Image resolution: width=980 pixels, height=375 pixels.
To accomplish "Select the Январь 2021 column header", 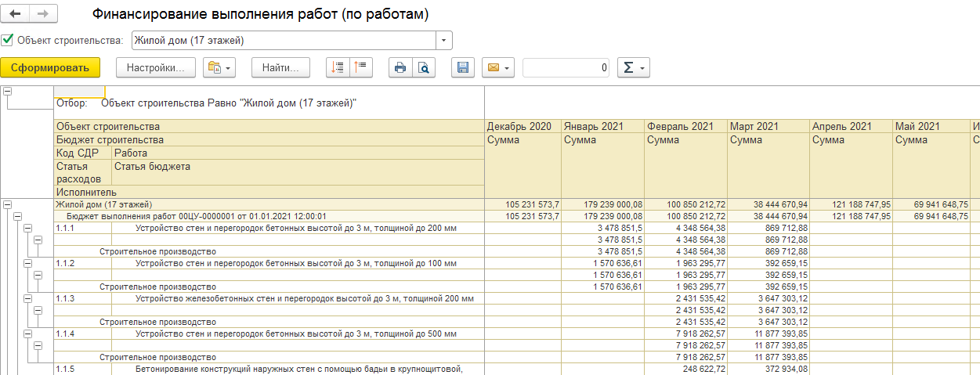I will point(602,126).
